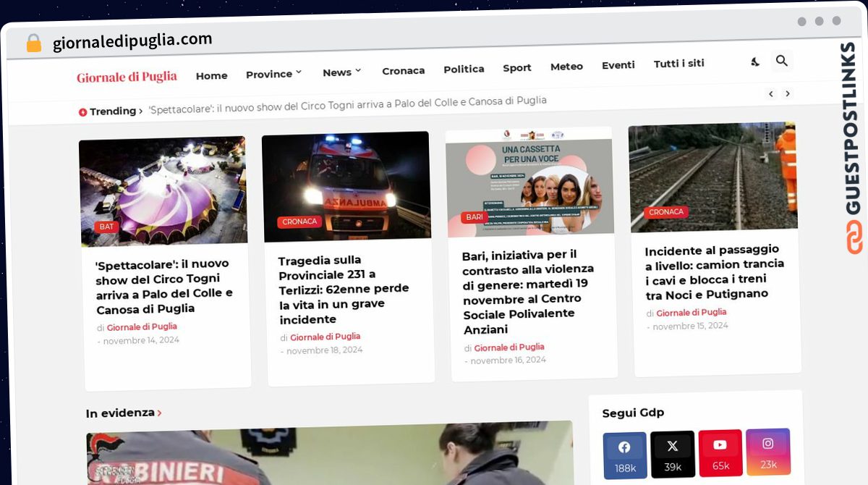The height and width of the screenshot is (485, 868).
Task: Click the date novembre 14, 2024
Action: coord(141,340)
